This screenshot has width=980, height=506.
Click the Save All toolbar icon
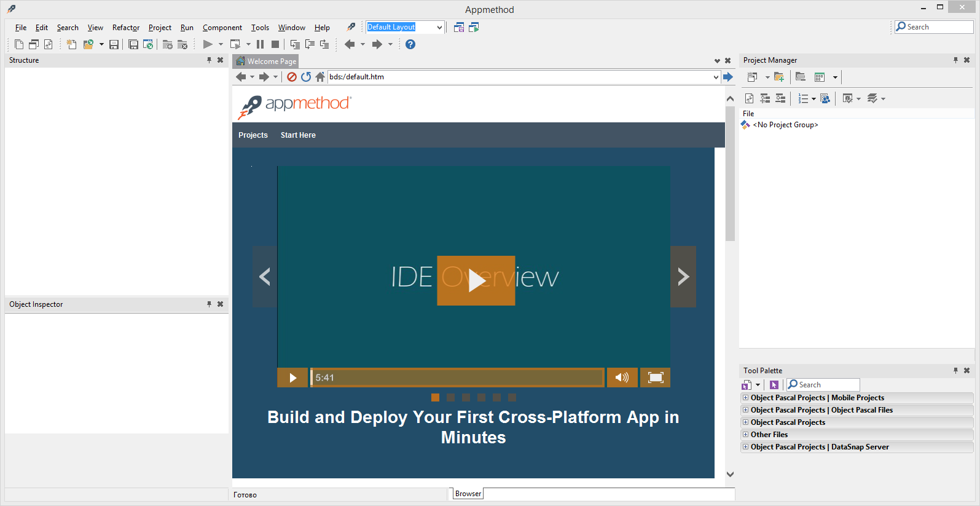pos(133,44)
